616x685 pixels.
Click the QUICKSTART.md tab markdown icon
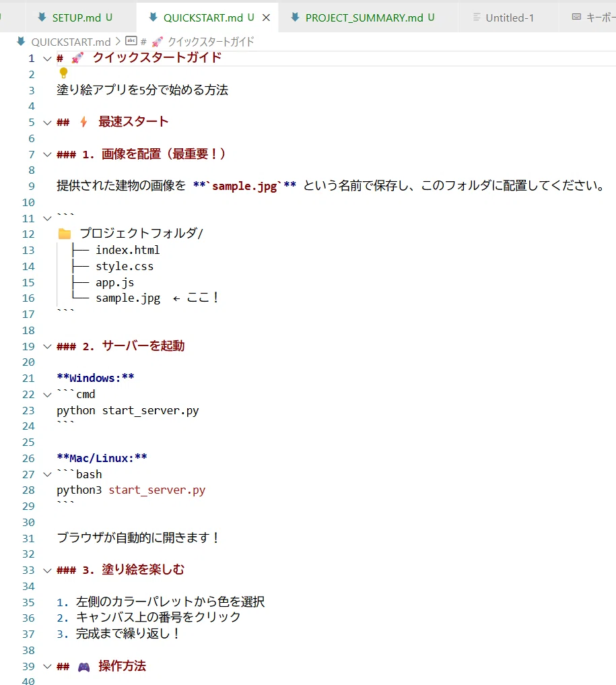point(153,17)
